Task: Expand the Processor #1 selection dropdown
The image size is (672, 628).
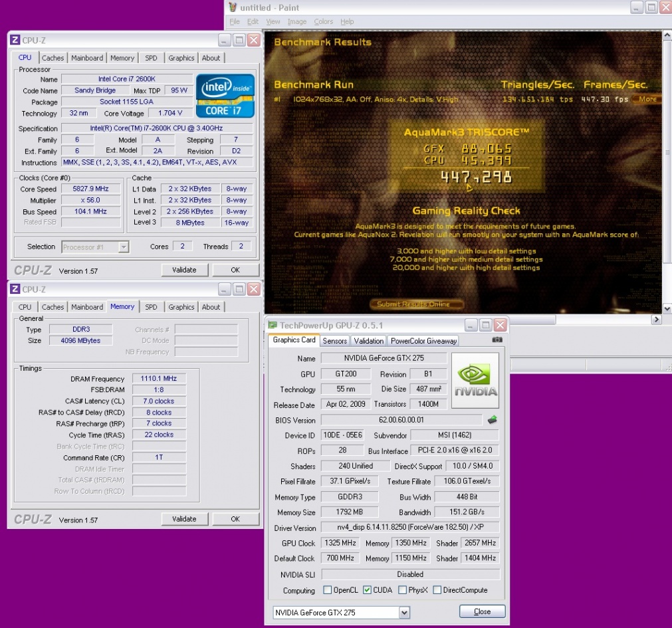Action: point(123,247)
